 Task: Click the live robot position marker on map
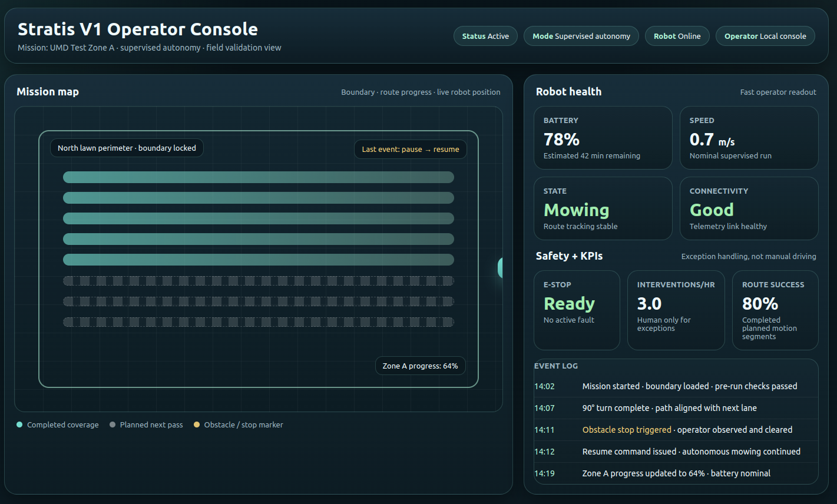click(x=501, y=267)
